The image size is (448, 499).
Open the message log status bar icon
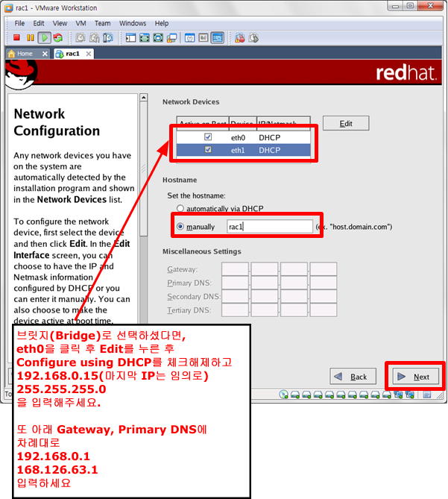[427, 395]
